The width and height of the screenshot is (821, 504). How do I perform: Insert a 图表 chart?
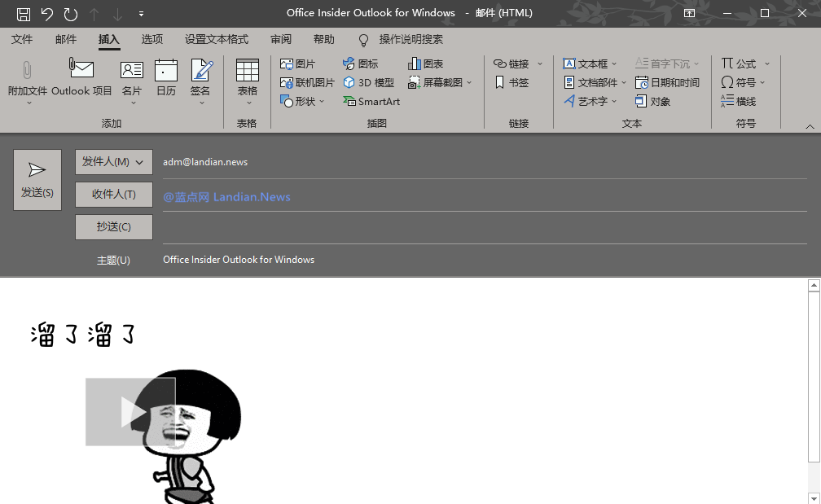pos(426,64)
